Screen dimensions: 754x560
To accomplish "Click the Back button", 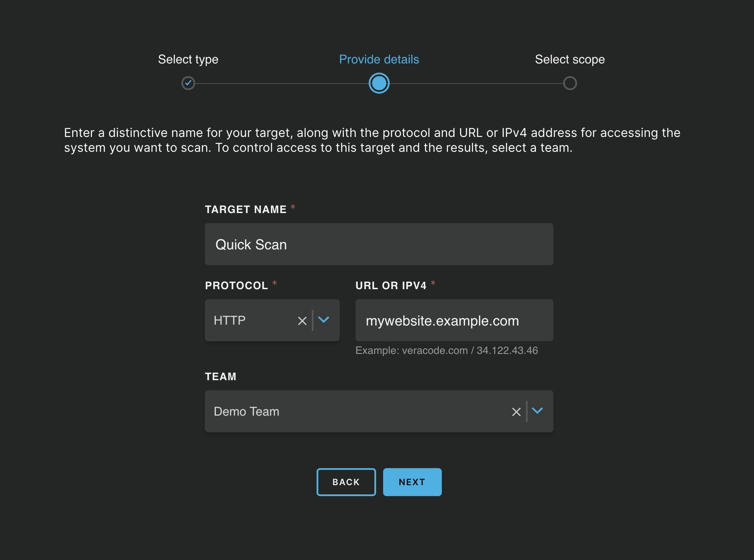I will click(x=345, y=482).
